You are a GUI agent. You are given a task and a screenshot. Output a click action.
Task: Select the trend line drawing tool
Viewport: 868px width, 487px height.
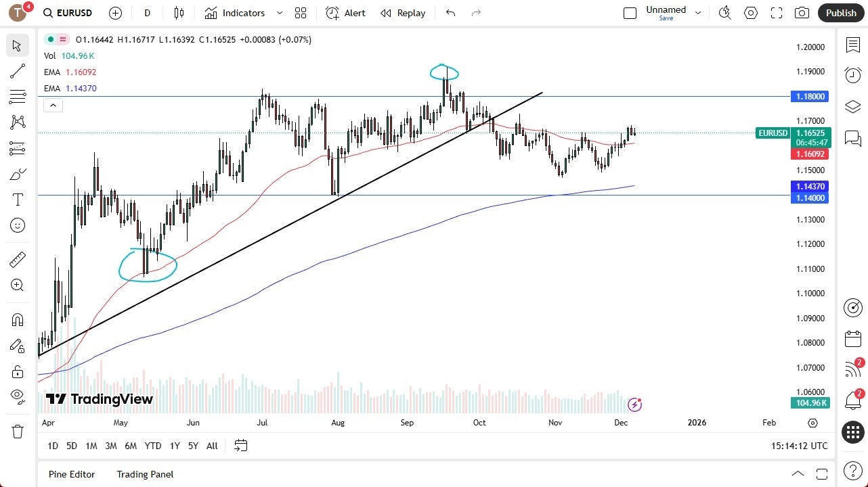coord(17,71)
